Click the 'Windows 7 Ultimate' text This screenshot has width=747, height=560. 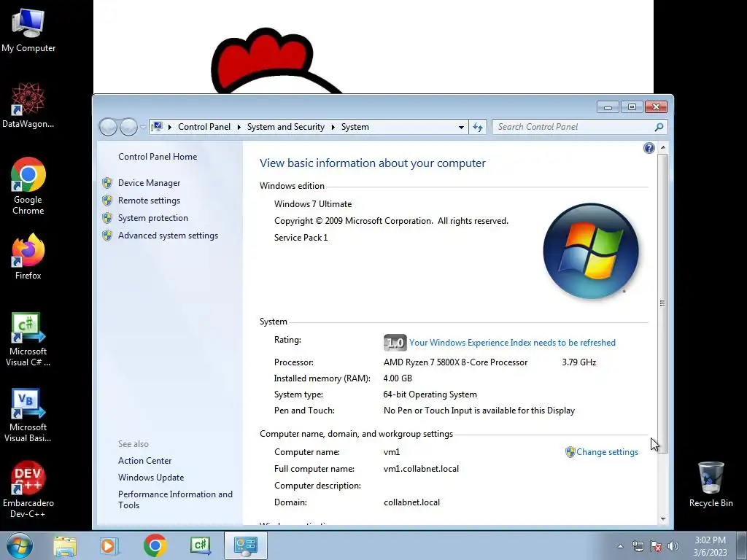[x=313, y=204]
